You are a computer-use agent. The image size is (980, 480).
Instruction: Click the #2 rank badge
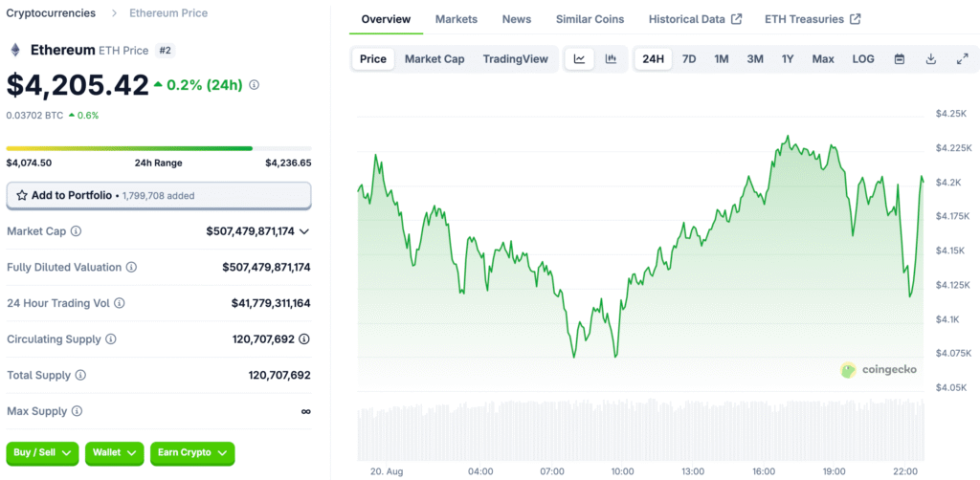point(165,51)
